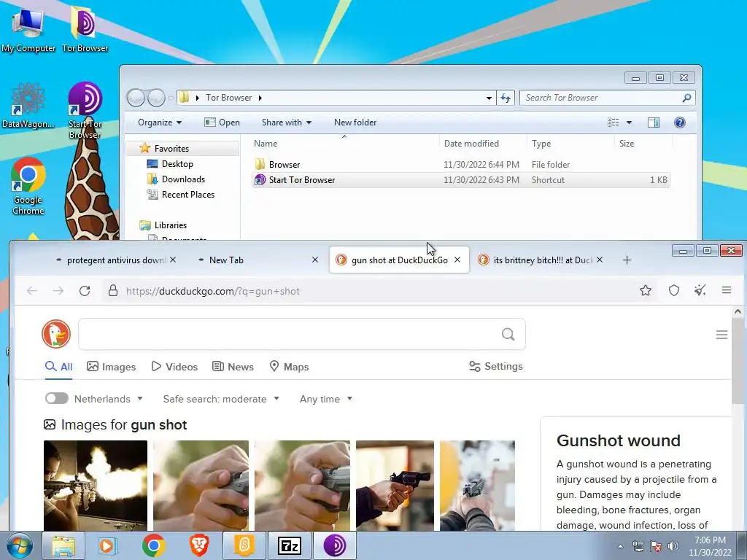Toggle the Netherlands region switch
747x560 pixels.
coord(57,399)
